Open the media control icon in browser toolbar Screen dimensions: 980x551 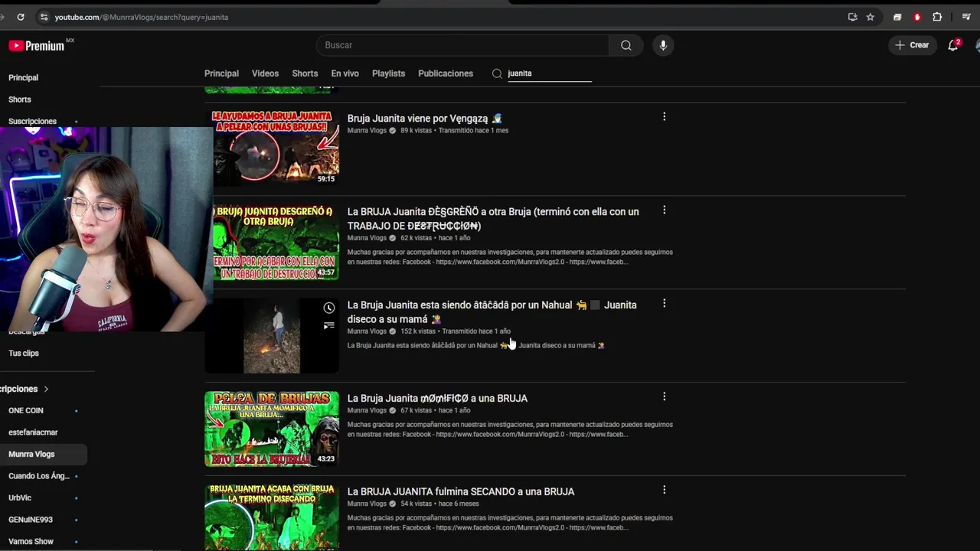tap(966, 17)
